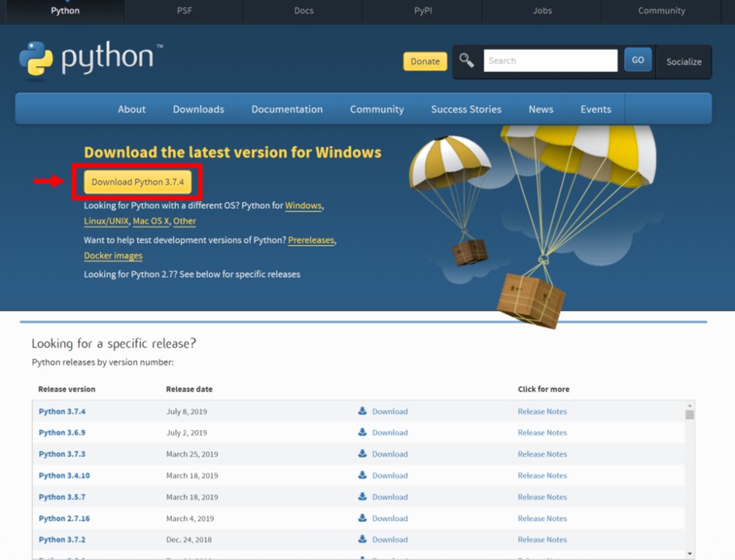The height and width of the screenshot is (560, 735).
Task: Open the Python tab in top bar
Action: click(65, 11)
